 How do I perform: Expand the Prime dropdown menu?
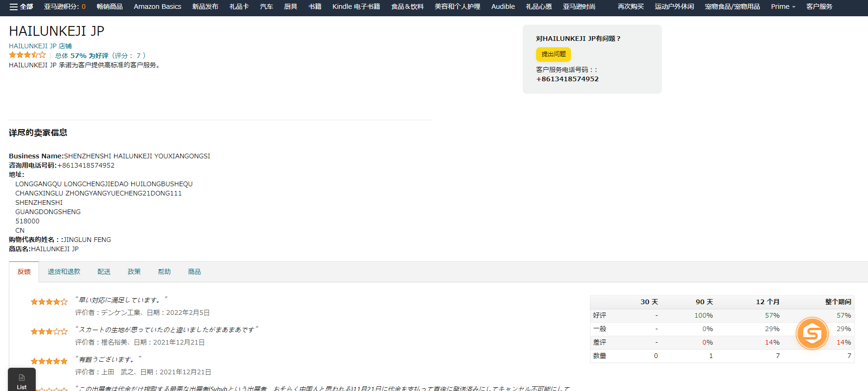point(783,7)
